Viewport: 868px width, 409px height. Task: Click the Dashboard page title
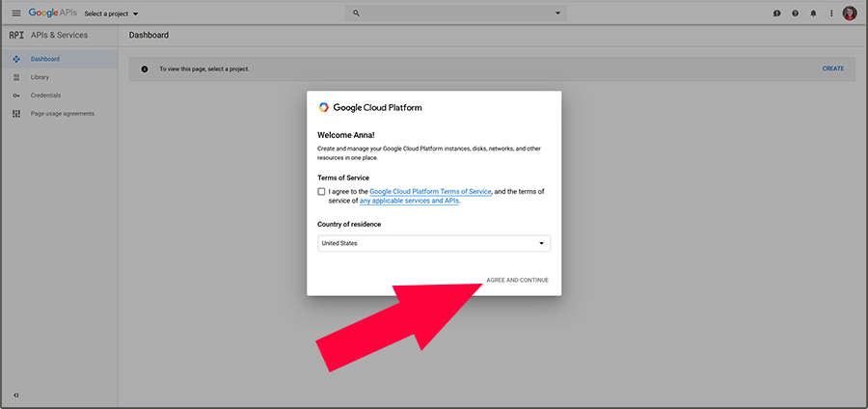click(149, 35)
